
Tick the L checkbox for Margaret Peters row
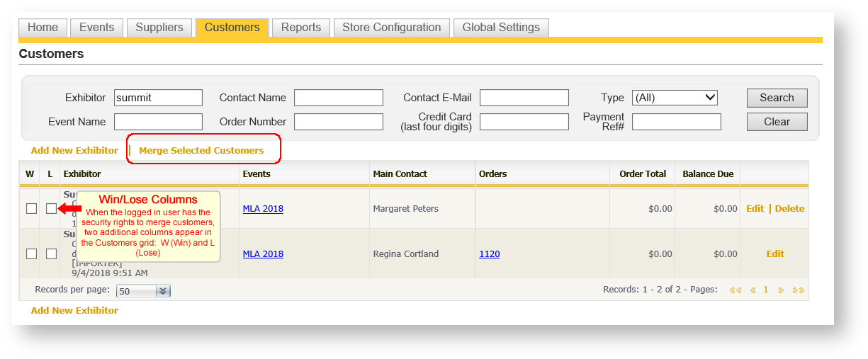(51, 209)
